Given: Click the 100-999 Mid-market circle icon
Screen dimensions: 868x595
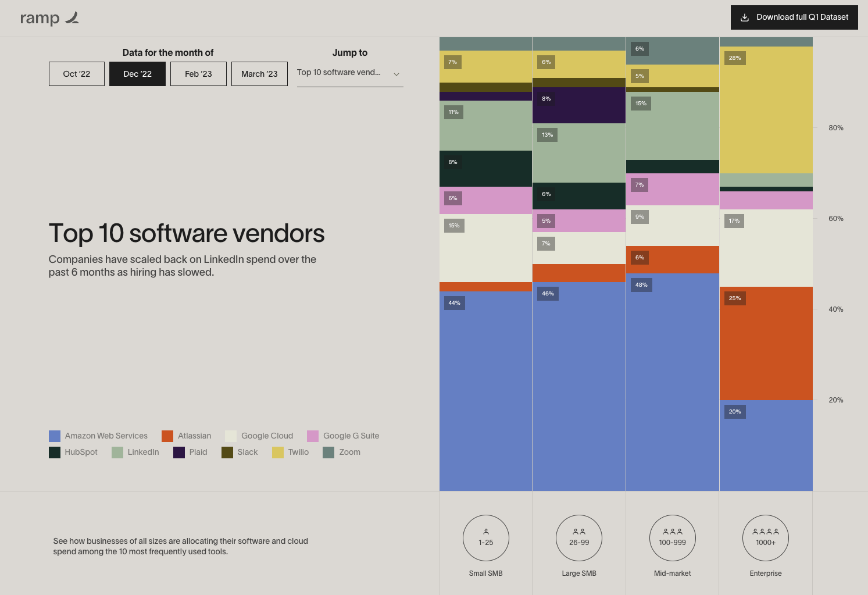Looking at the screenshot, I should tap(673, 538).
